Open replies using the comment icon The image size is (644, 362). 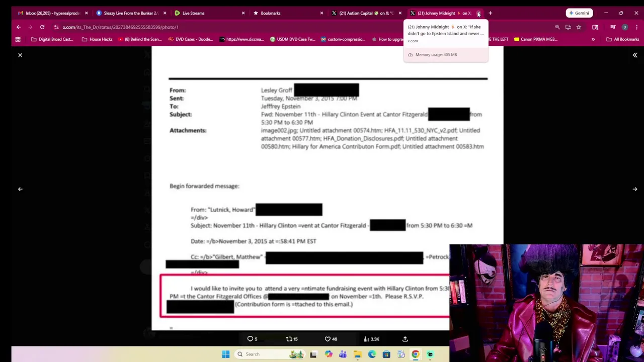(250, 339)
